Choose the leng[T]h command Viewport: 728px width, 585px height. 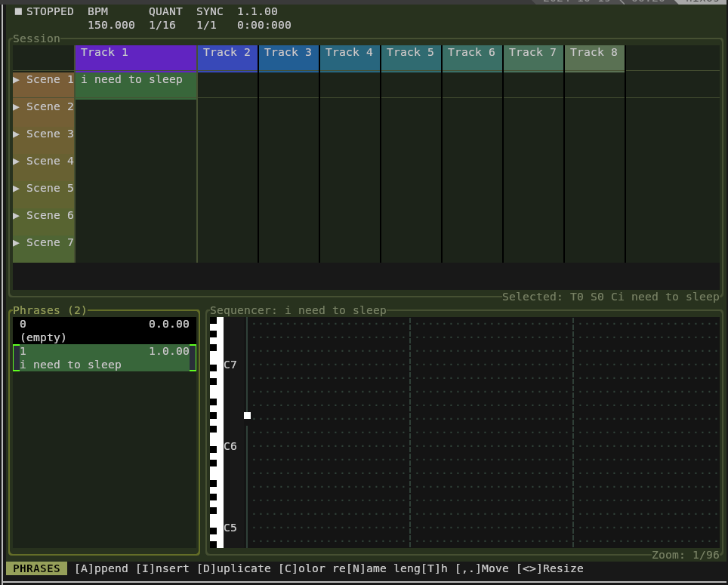click(x=421, y=568)
